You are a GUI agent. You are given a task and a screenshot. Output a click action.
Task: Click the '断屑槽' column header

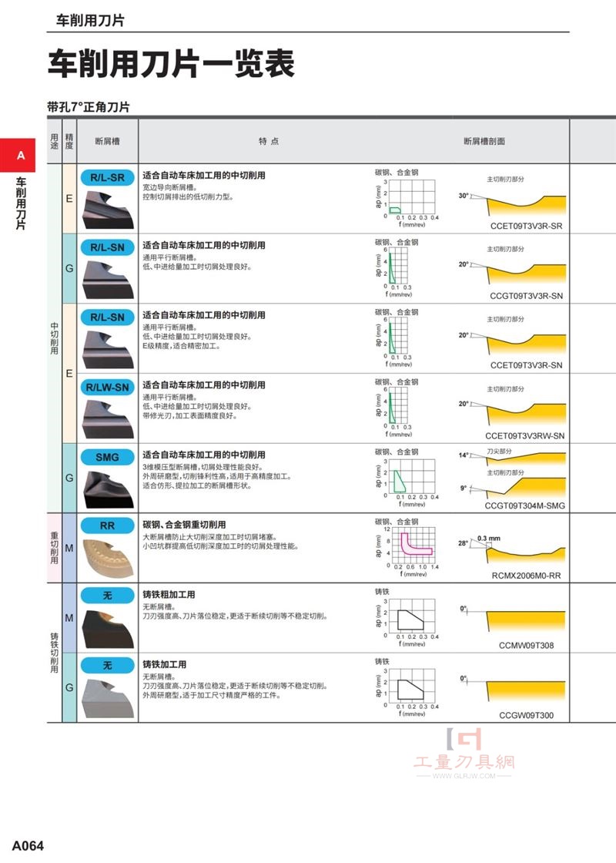(107, 142)
